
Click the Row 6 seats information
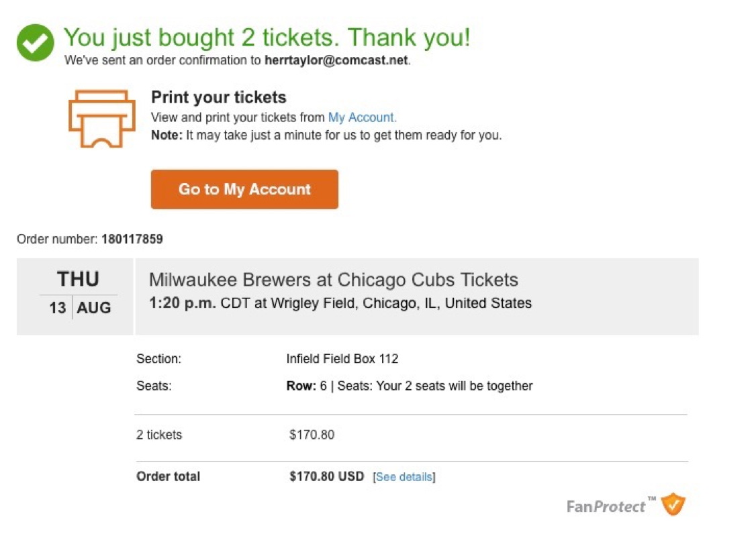410,386
